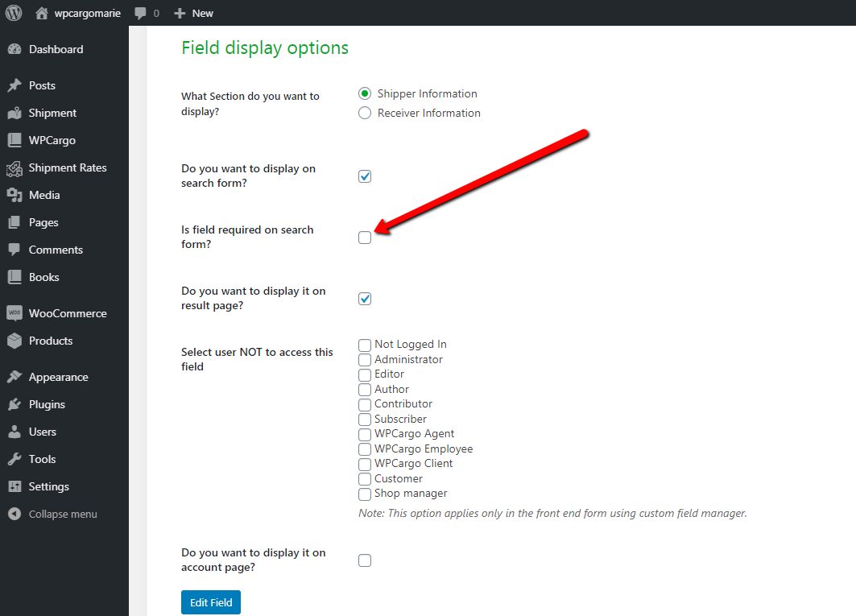Uncheck display on result page checkbox
Viewport: 856px width, 616px height.
pyautogui.click(x=365, y=299)
